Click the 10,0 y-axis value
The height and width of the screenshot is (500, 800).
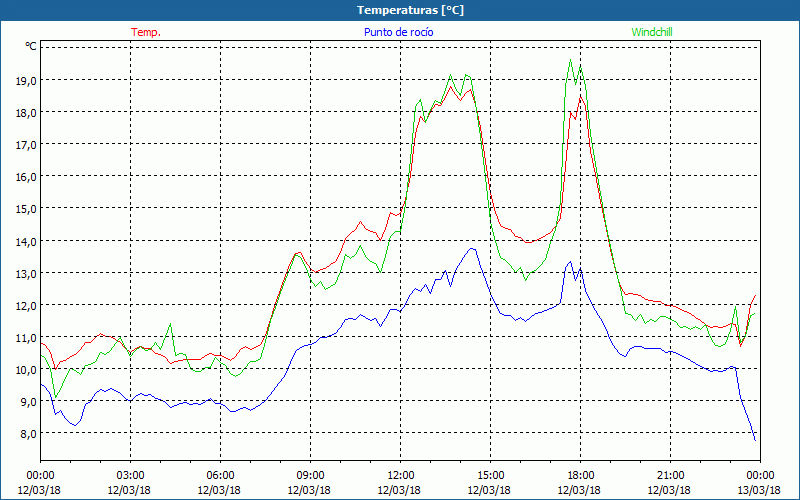26,370
